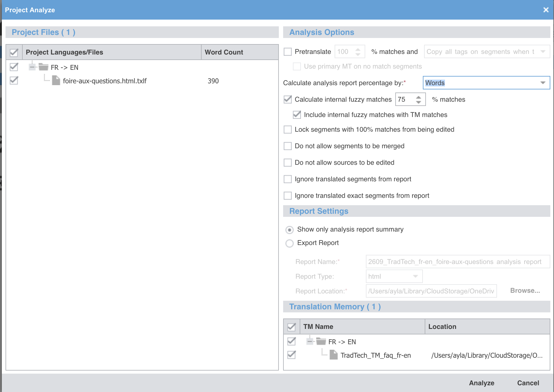Close the Project Analyze dialog with X
Viewport: 554px width, 392px height.
[546, 10]
